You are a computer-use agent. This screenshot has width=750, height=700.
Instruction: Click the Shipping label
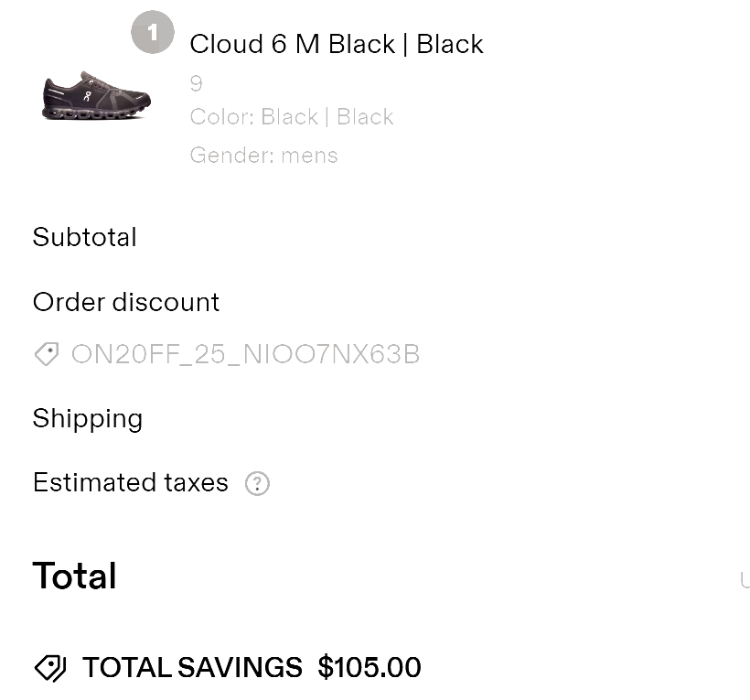(x=88, y=419)
